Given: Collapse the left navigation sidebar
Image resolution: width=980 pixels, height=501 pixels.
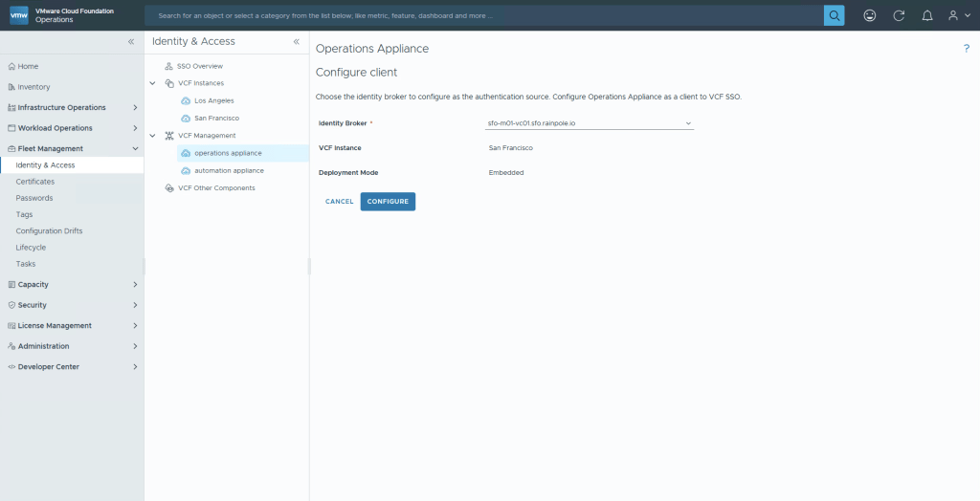Looking at the screenshot, I should [x=131, y=42].
